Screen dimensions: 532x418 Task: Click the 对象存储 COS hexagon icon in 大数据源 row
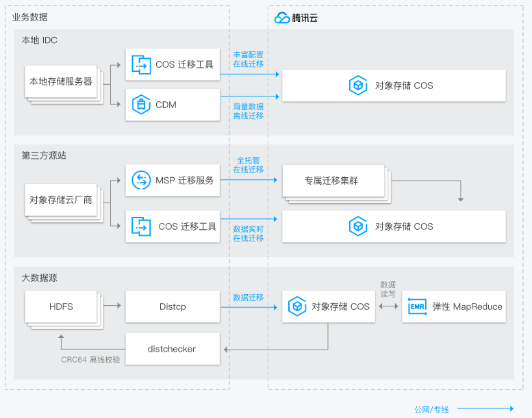297,306
